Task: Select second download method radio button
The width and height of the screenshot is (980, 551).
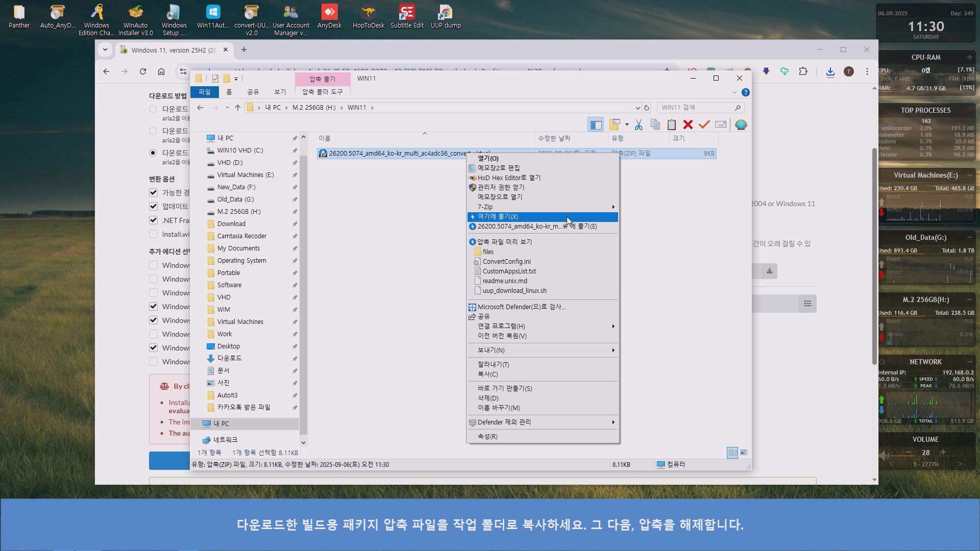Action: (x=153, y=131)
